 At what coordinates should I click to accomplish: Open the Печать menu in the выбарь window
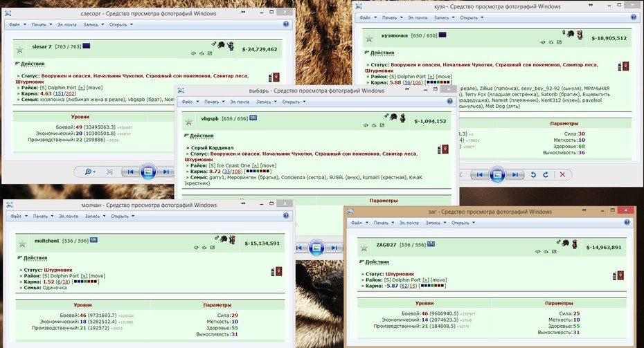[215, 102]
